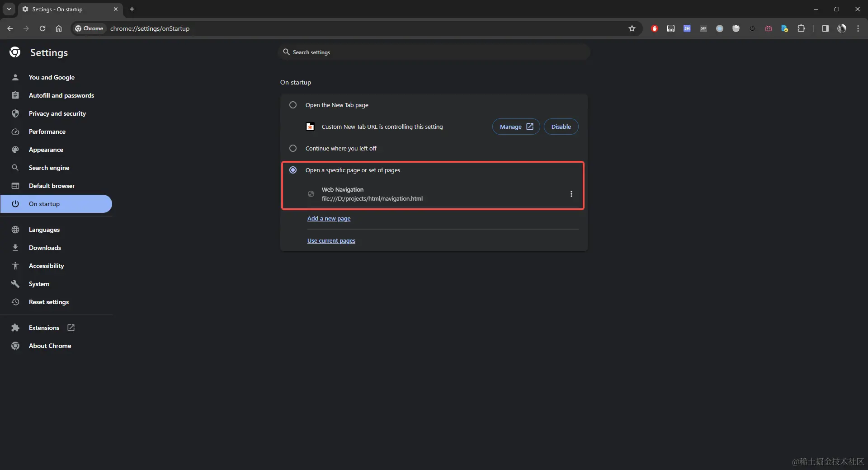Select Open a specific page option
The width and height of the screenshot is (868, 470).
(x=293, y=170)
